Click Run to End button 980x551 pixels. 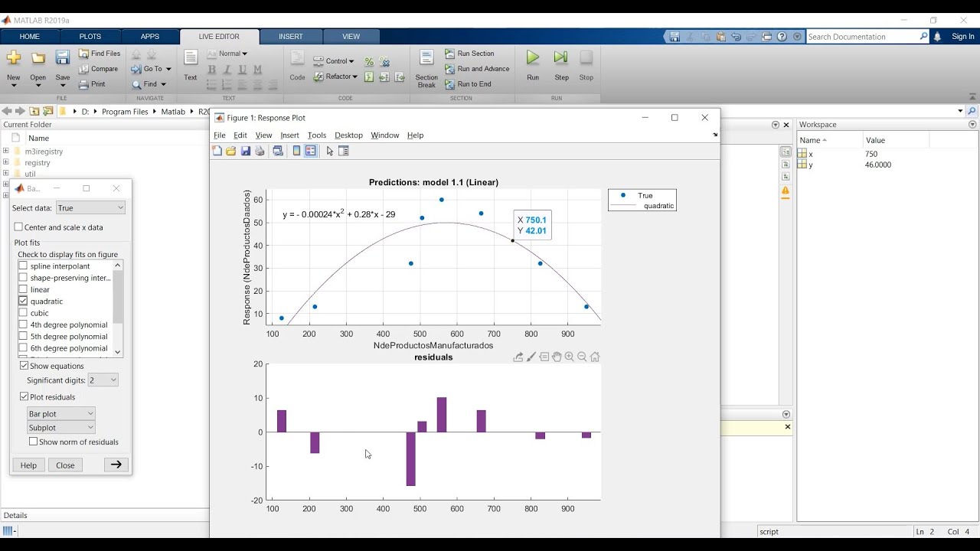(x=468, y=84)
